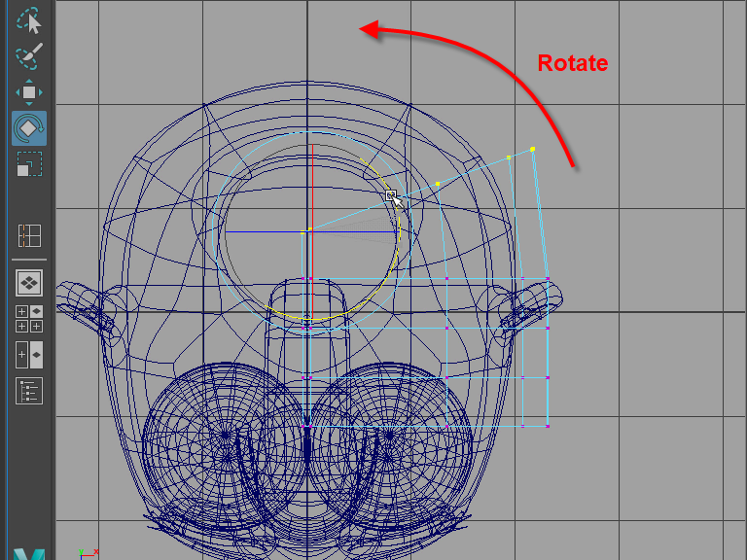
Task: Click the highlighted Rotate tool
Action: [x=28, y=128]
